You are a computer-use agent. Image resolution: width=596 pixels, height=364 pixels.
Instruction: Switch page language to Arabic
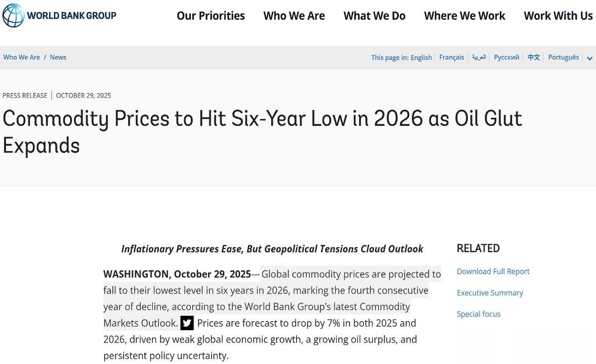tap(479, 57)
